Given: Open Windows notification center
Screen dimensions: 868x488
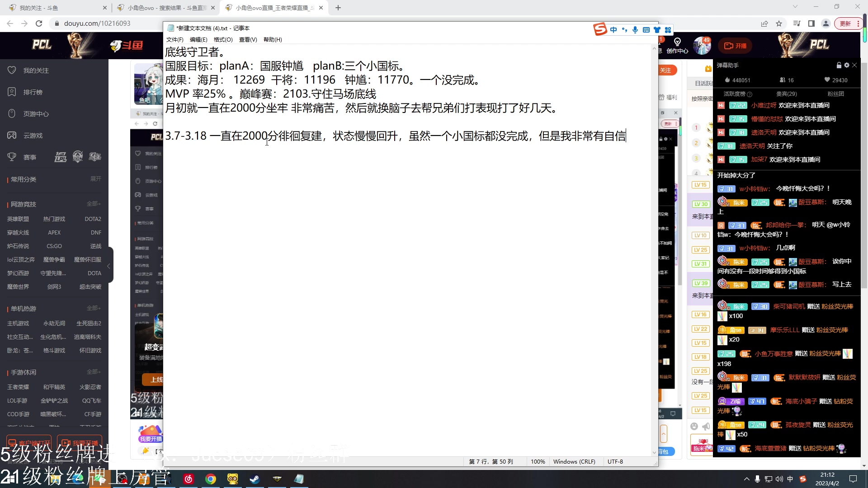Looking at the screenshot, I should tap(853, 479).
